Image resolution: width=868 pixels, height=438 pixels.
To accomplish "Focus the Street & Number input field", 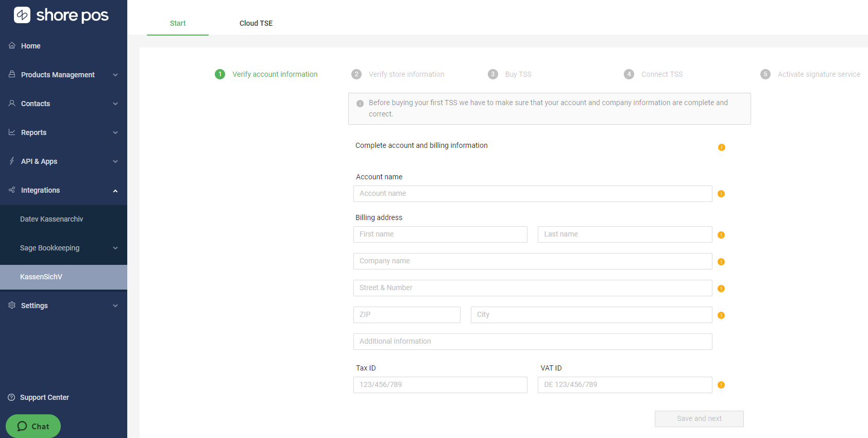I will (x=533, y=288).
